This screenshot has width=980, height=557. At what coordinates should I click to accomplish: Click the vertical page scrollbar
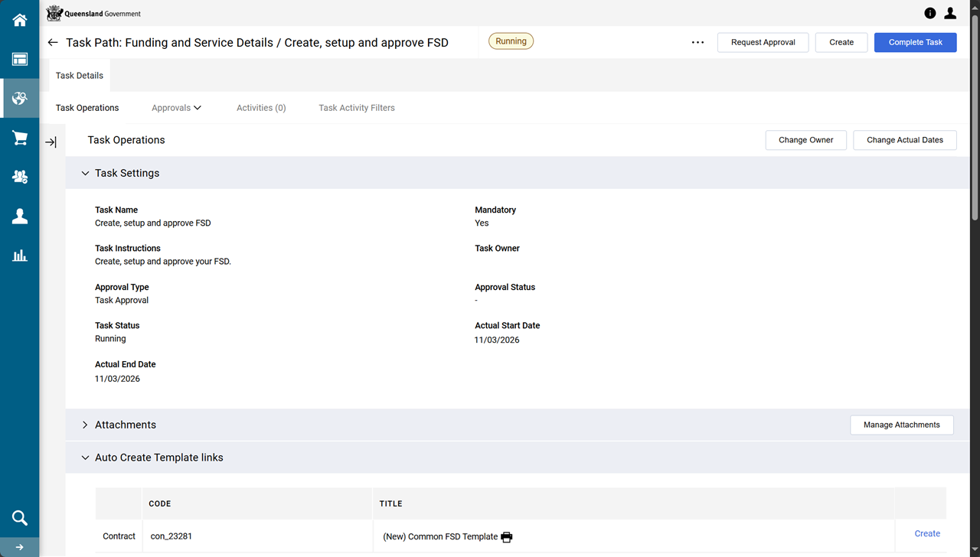click(x=974, y=115)
